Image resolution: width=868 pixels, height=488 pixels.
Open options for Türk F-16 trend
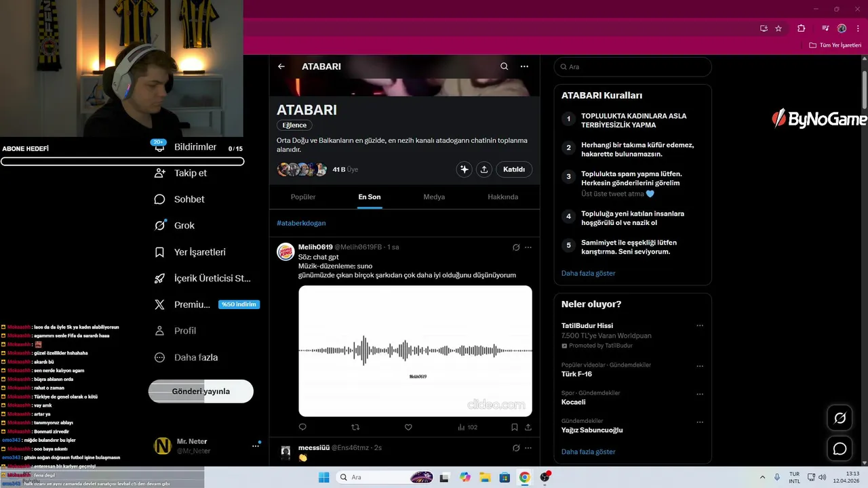[x=700, y=365]
